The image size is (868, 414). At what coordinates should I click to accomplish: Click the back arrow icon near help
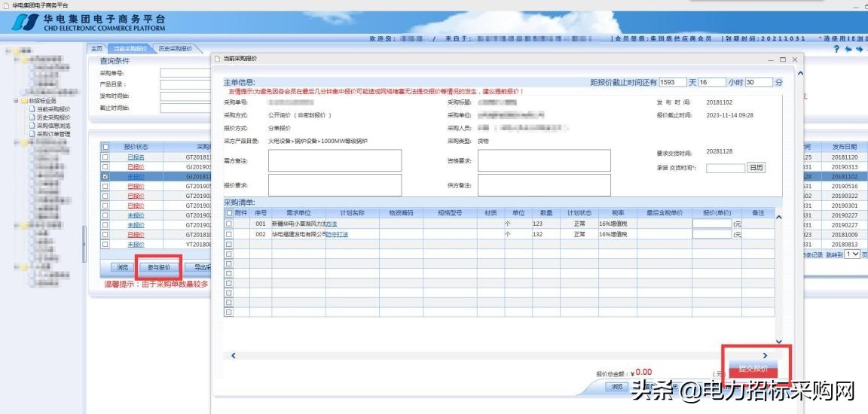pyautogui.click(x=848, y=49)
